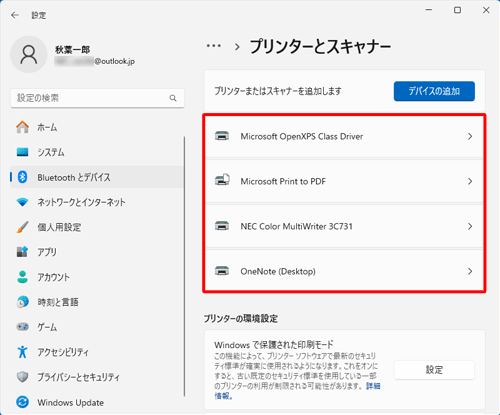Select Windows Update in the sidebar
The image size is (500, 415).
[97, 402]
